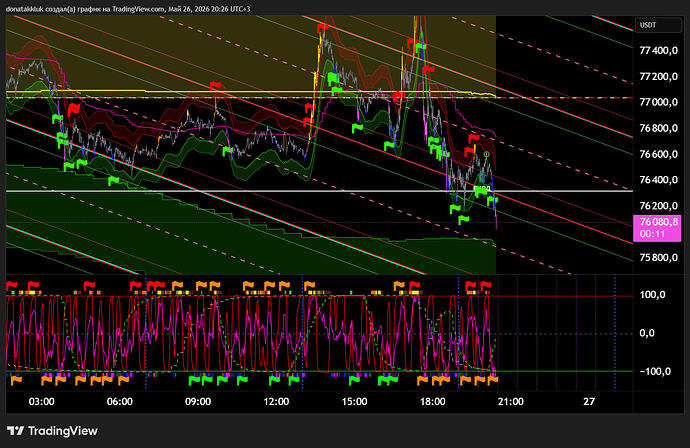Screen dimensions: 690x448
Task: Click the 77 400,0 price scale label
Action: point(658,51)
